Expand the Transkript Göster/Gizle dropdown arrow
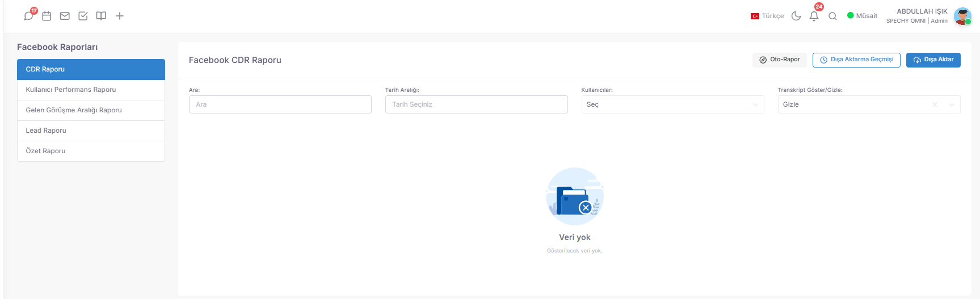This screenshot has height=299, width=980. (952, 104)
